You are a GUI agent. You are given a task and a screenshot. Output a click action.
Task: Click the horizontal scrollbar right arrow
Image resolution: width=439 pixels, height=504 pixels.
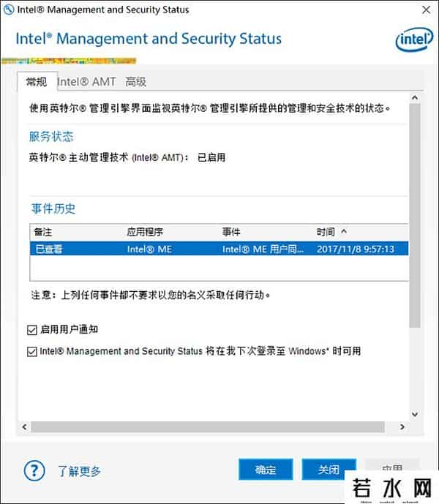(x=402, y=427)
